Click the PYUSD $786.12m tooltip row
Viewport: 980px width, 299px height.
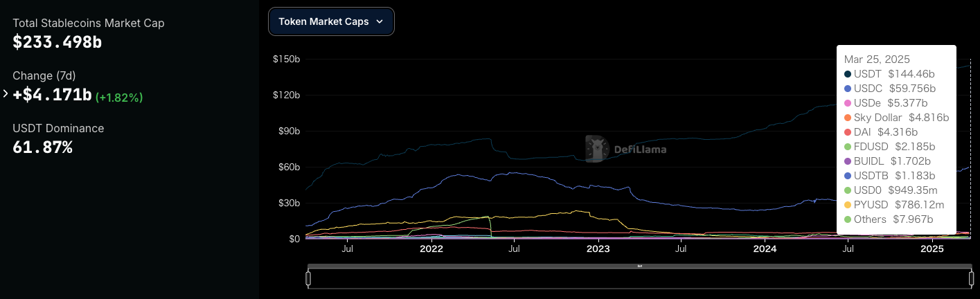[x=894, y=205]
